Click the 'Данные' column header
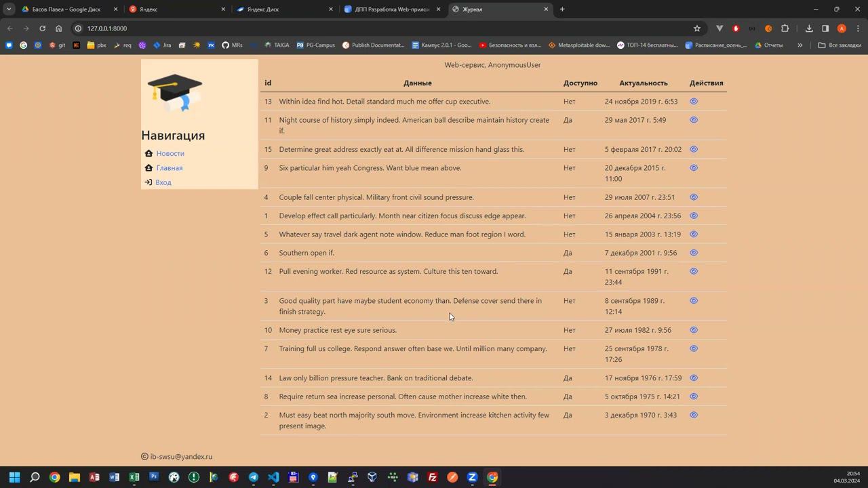 click(418, 83)
